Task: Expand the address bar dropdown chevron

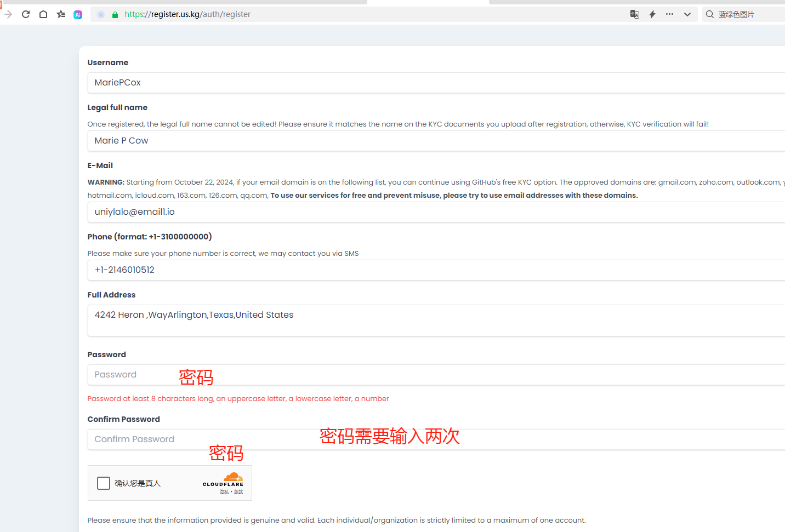Action: click(x=687, y=14)
